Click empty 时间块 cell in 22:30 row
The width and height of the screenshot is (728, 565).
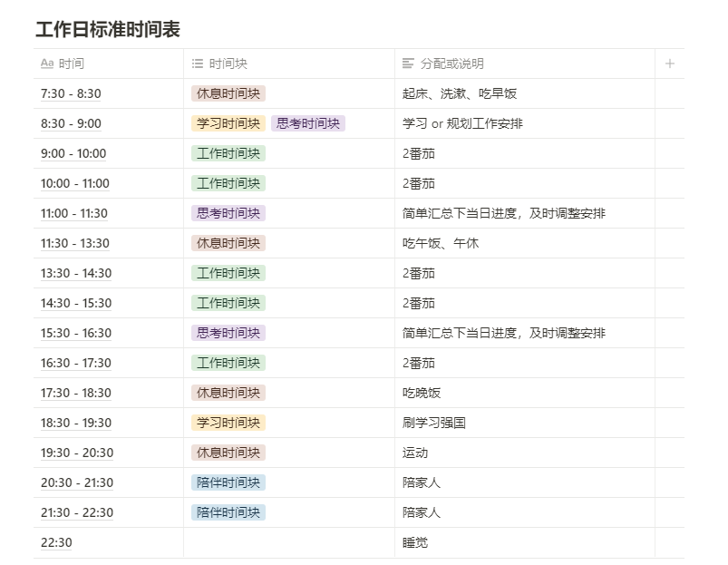[289, 542]
